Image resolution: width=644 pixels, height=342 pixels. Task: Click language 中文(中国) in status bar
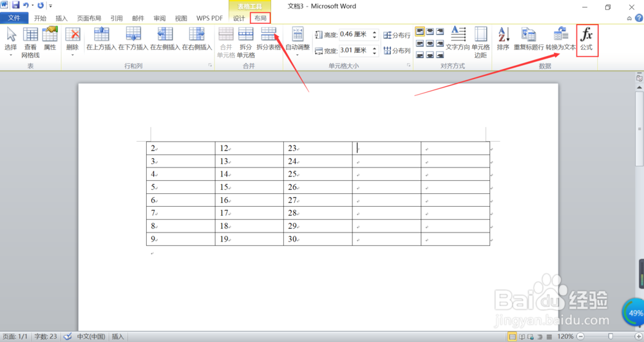click(91, 337)
